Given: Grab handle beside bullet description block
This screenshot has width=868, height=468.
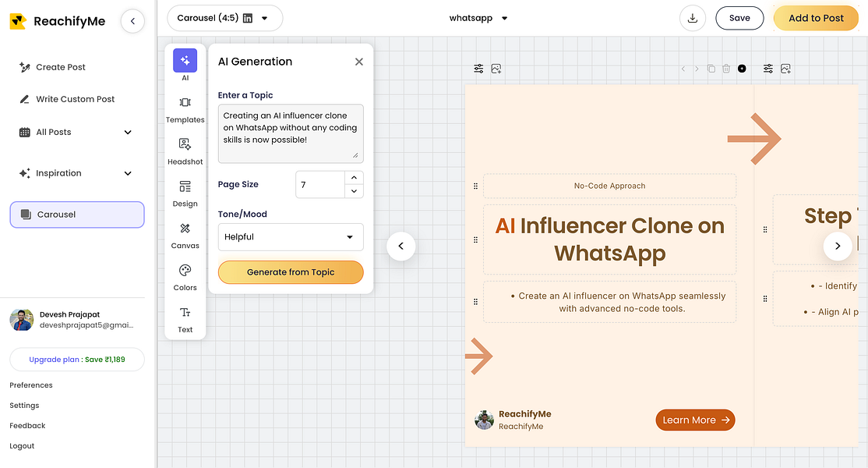Looking at the screenshot, I should (x=475, y=302).
